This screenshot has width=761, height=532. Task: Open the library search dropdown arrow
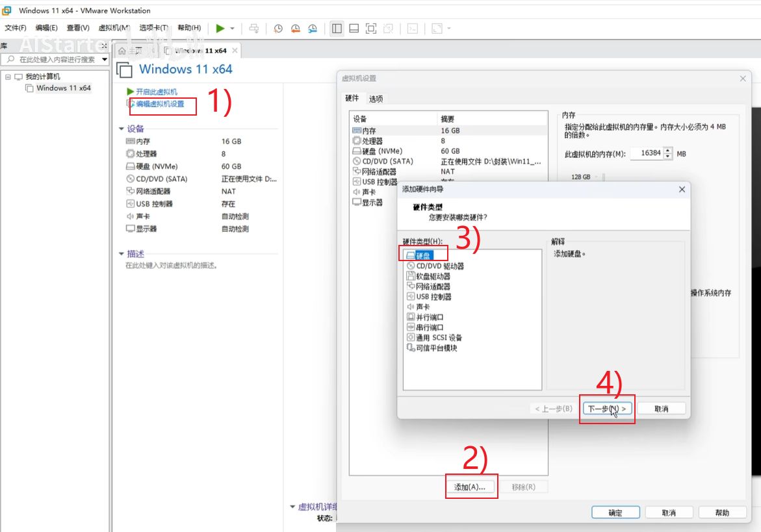[104, 59]
